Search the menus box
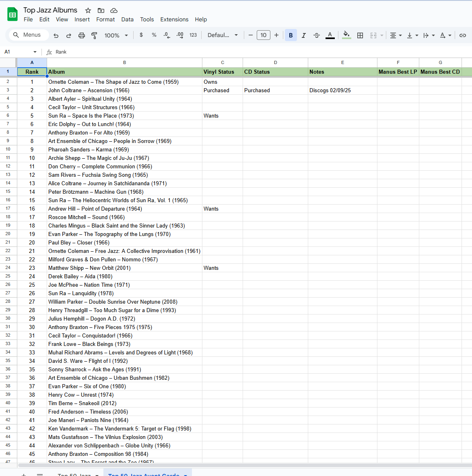 click(x=29, y=35)
